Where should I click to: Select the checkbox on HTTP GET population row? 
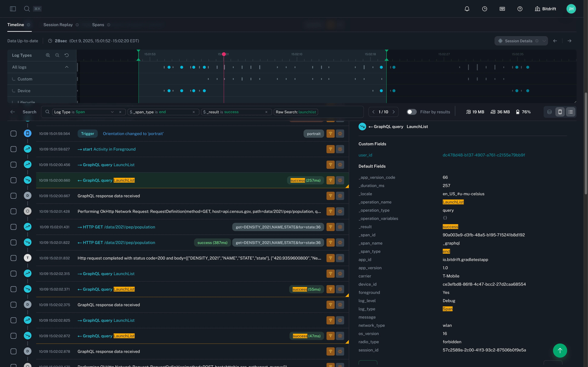coord(13,227)
